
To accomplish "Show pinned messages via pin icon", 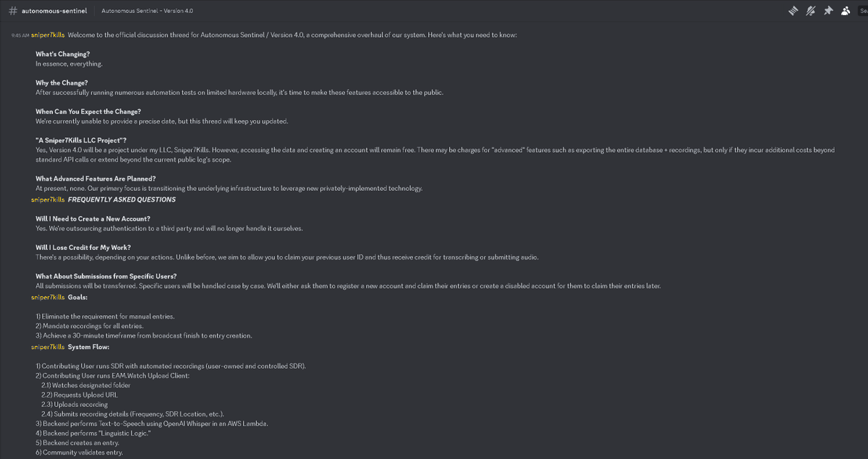I will tap(827, 11).
